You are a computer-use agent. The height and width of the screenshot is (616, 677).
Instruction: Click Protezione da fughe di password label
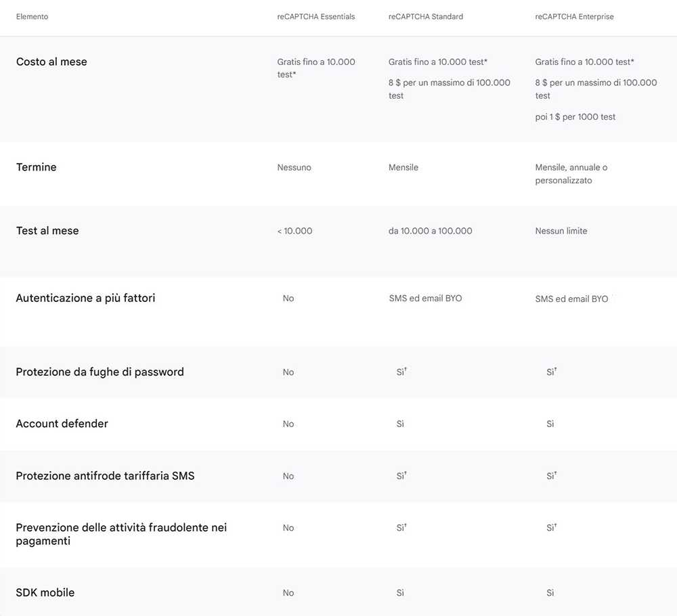(x=100, y=372)
